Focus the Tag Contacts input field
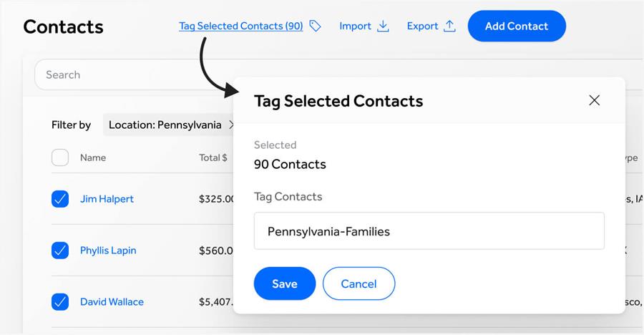 pyautogui.click(x=429, y=231)
